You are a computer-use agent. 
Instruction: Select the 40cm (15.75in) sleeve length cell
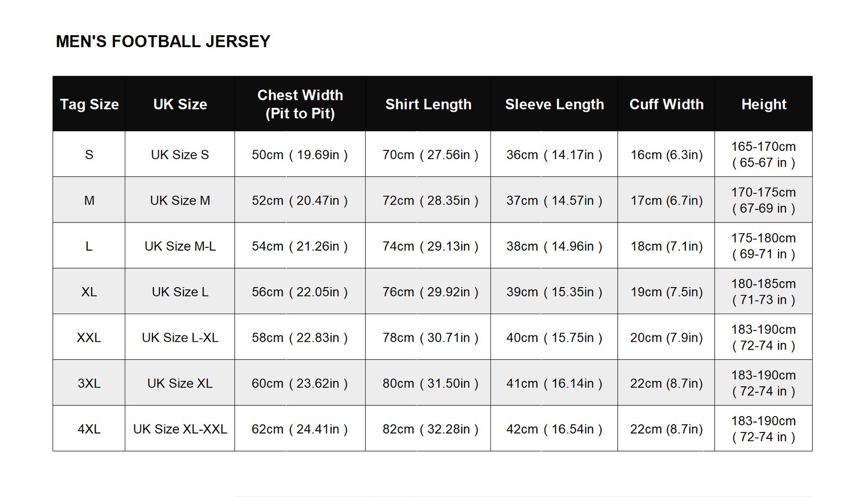click(x=554, y=337)
